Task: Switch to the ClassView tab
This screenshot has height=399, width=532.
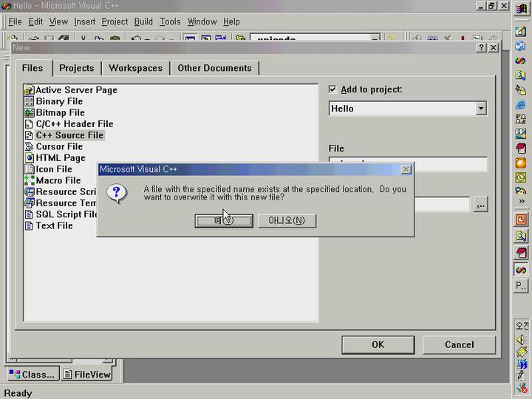Action: [x=33, y=374]
